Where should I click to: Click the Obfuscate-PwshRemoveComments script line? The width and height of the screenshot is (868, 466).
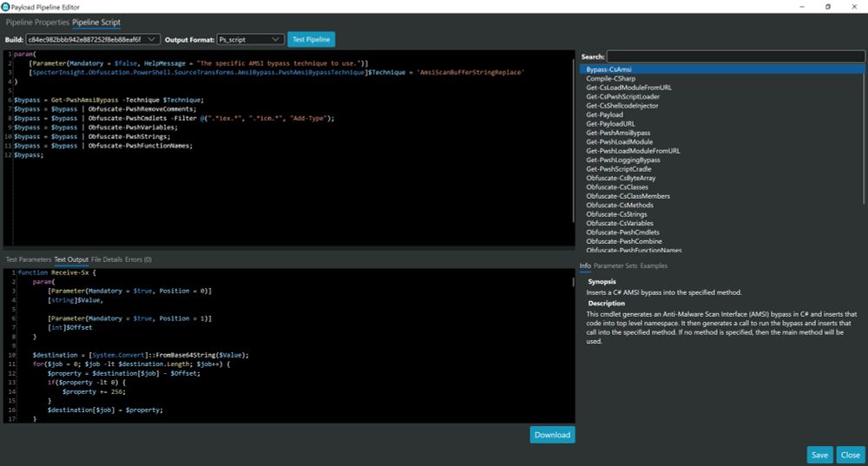pyautogui.click(x=105, y=109)
